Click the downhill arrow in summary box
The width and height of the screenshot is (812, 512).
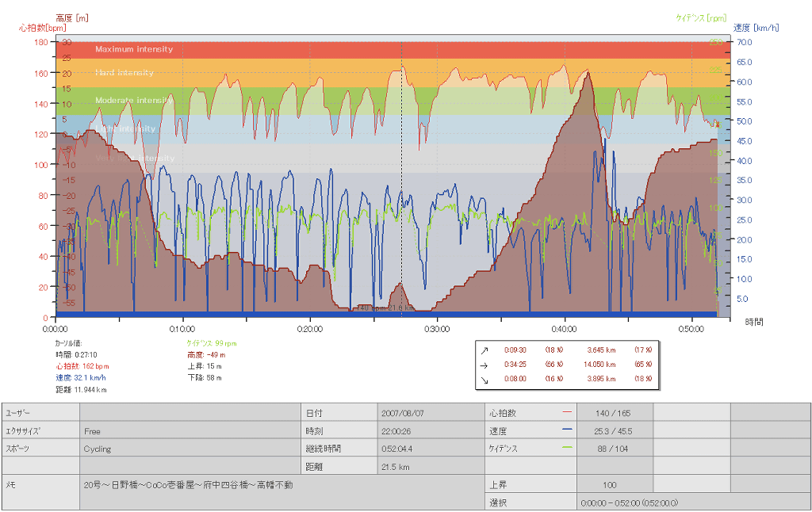coord(484,380)
